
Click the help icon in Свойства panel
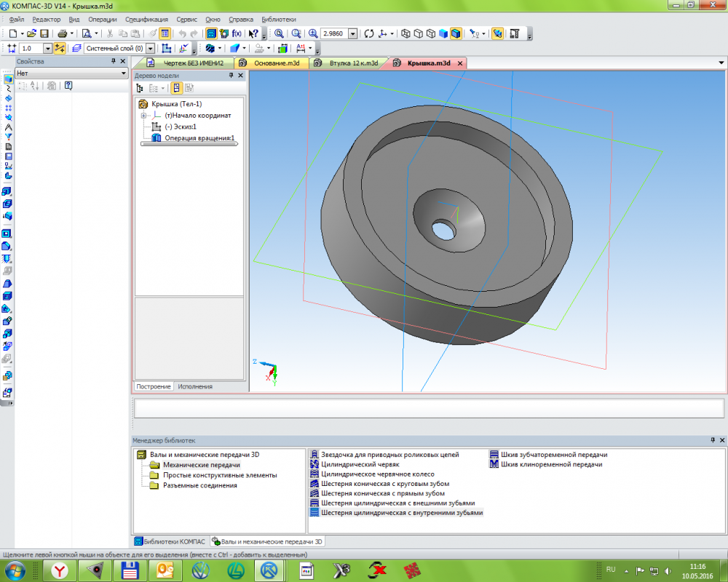(x=68, y=85)
